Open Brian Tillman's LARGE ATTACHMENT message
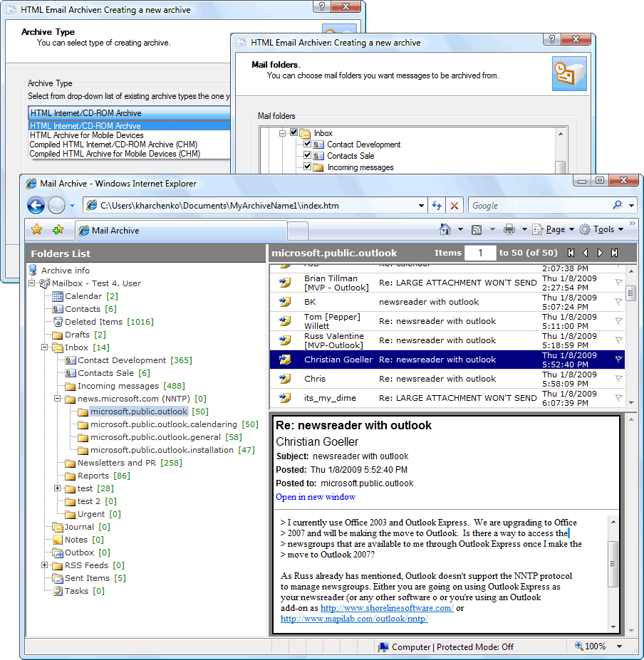 [447, 283]
